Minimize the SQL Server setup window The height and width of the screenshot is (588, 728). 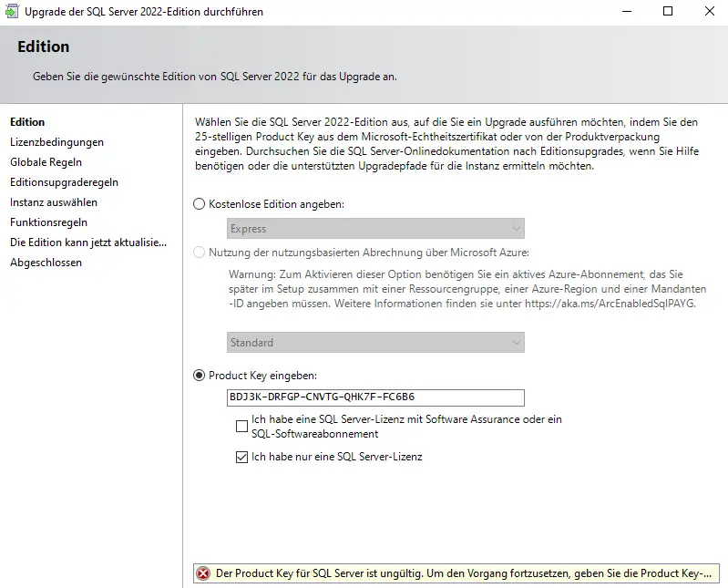click(x=627, y=11)
